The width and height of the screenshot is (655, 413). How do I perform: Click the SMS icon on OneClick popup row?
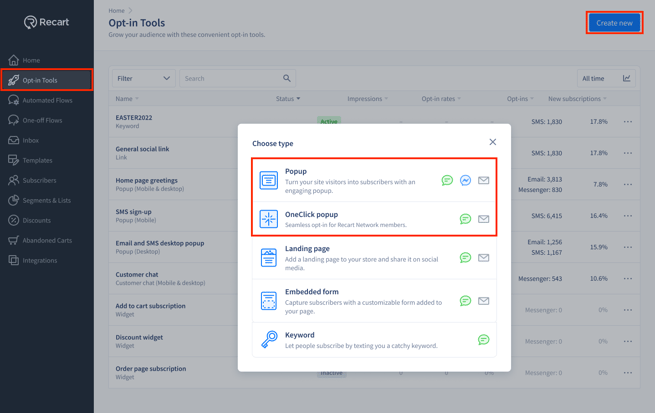465,219
